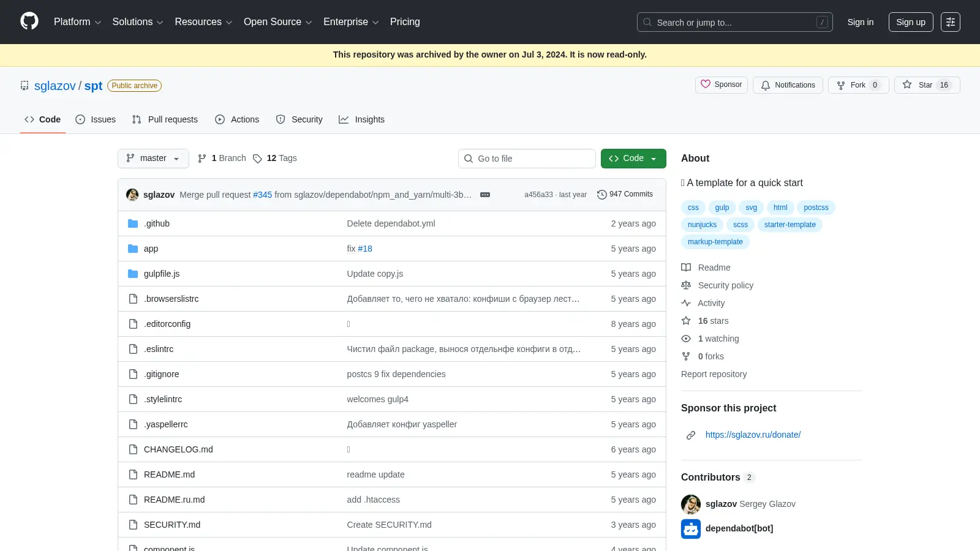The height and width of the screenshot is (551, 980).
Task: Open pull request #345 link
Action: pos(262,195)
